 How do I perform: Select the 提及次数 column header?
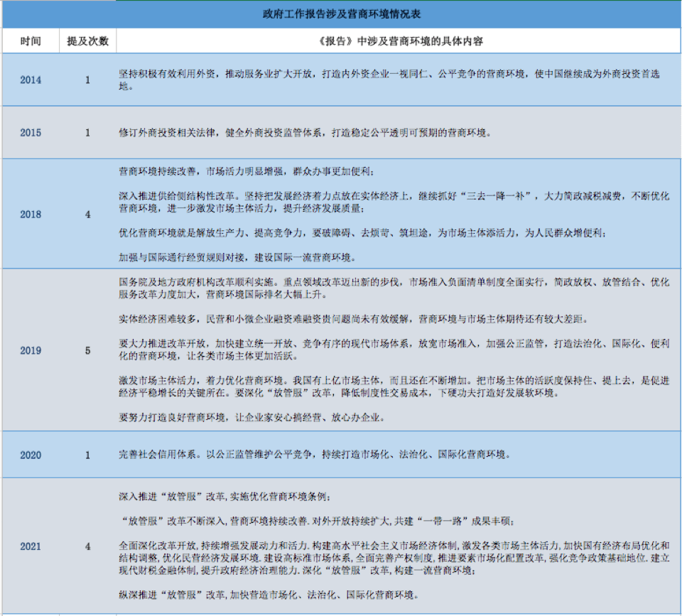click(87, 41)
